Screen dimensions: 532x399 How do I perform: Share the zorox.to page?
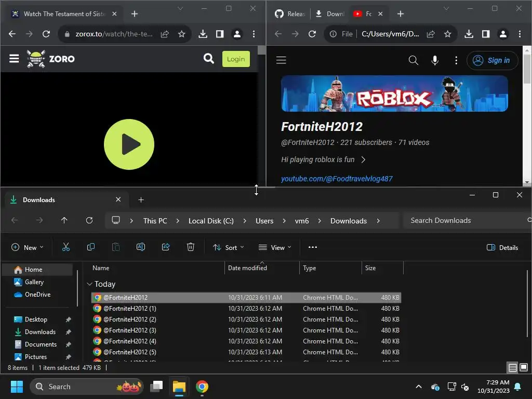pos(165,34)
